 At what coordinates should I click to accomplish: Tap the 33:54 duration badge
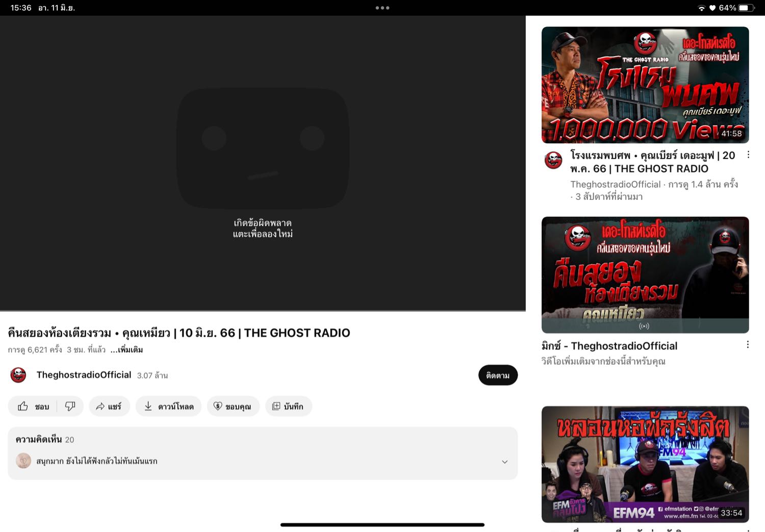coord(731,513)
